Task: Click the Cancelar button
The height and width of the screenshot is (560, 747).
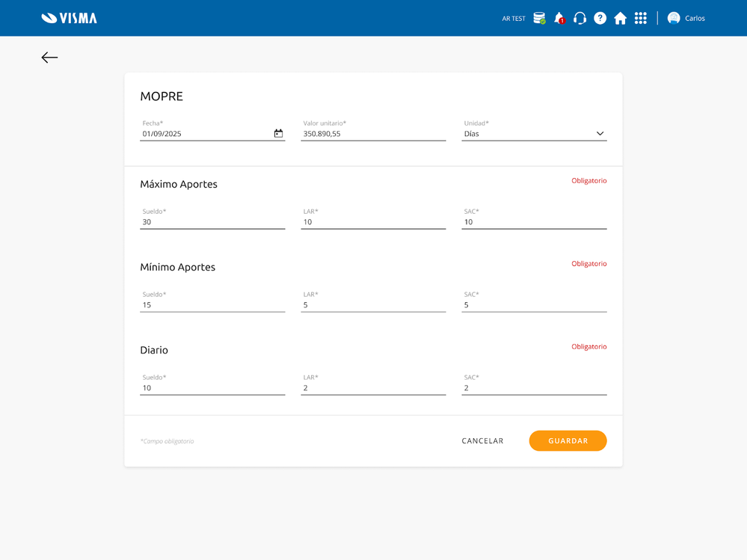Action: (482, 441)
